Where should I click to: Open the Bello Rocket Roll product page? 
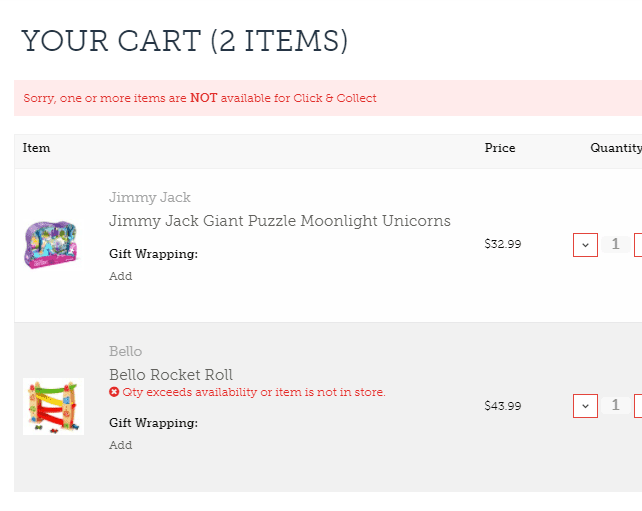(170, 375)
